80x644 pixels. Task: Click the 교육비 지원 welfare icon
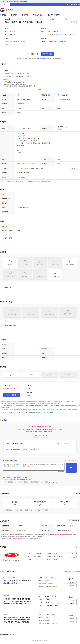click(x=55, y=262)
